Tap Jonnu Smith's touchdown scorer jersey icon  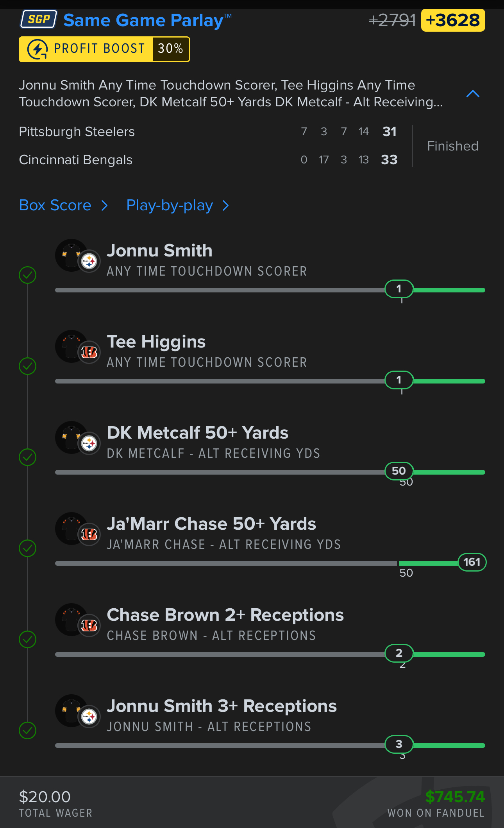click(x=72, y=255)
